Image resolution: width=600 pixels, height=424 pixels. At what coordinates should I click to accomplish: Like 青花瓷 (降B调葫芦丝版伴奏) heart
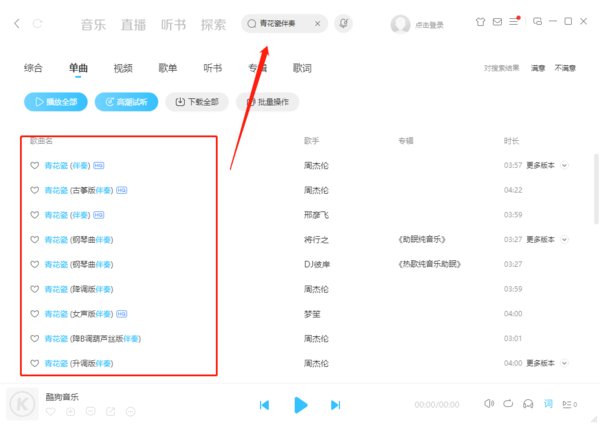tap(34, 339)
